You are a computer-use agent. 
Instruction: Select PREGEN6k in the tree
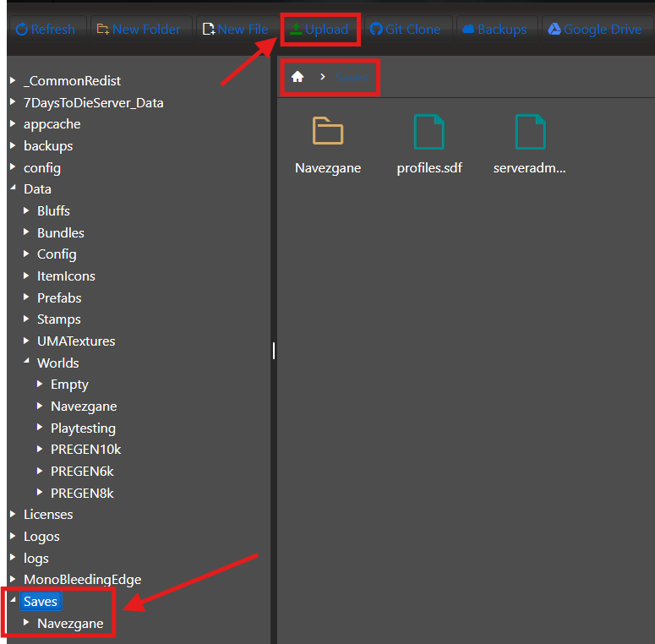pos(82,472)
